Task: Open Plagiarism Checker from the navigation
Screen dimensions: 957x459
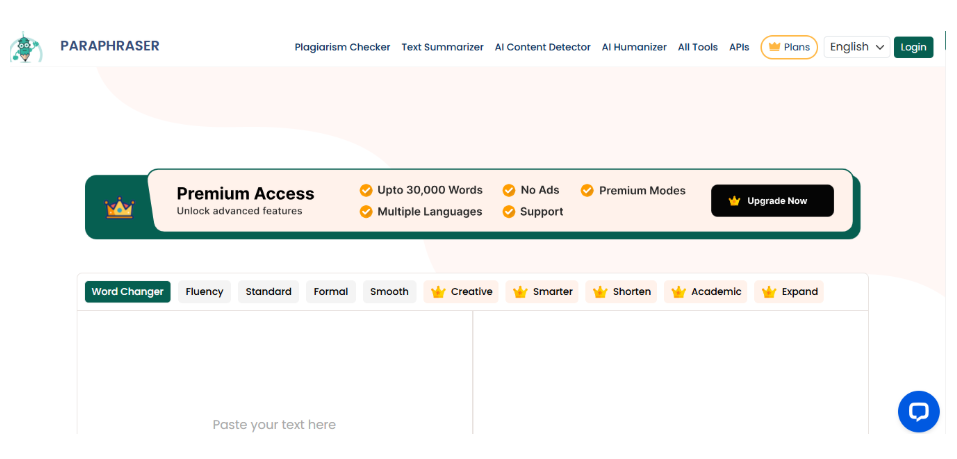Action: pos(342,47)
